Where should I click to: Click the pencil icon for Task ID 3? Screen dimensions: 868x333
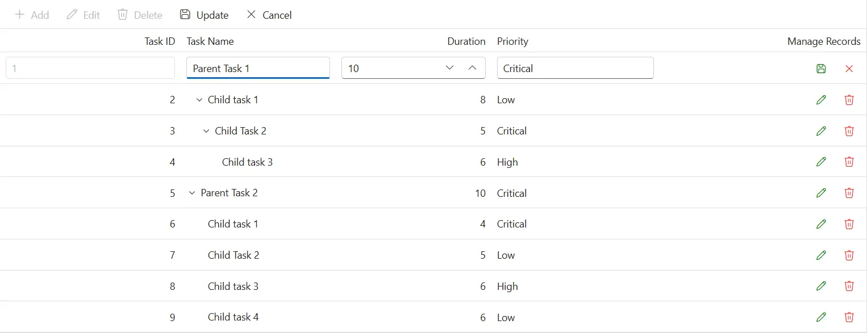coord(821,131)
